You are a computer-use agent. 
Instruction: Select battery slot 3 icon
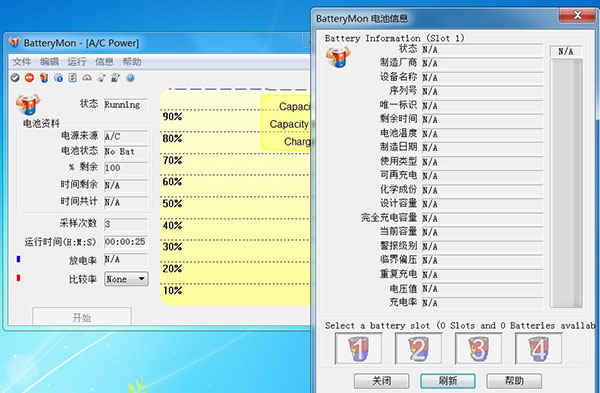tap(478, 348)
